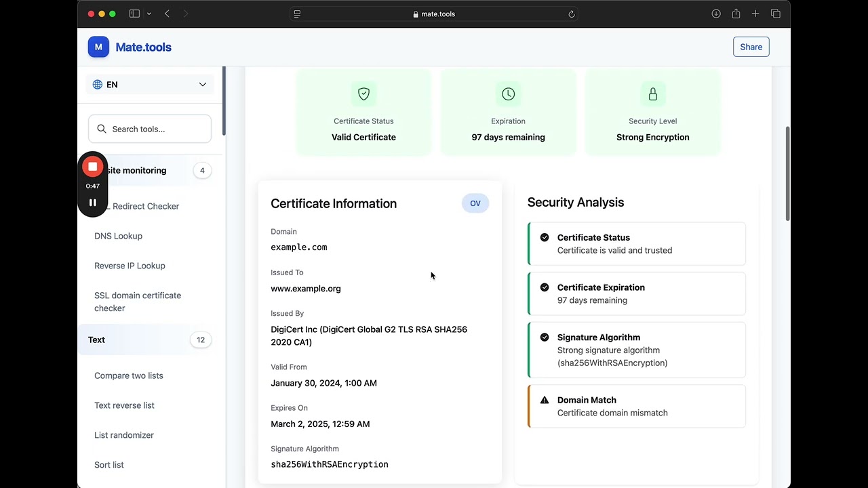868x488 pixels.
Task: Click the main page vertical scrollbar
Action: pos(787,173)
